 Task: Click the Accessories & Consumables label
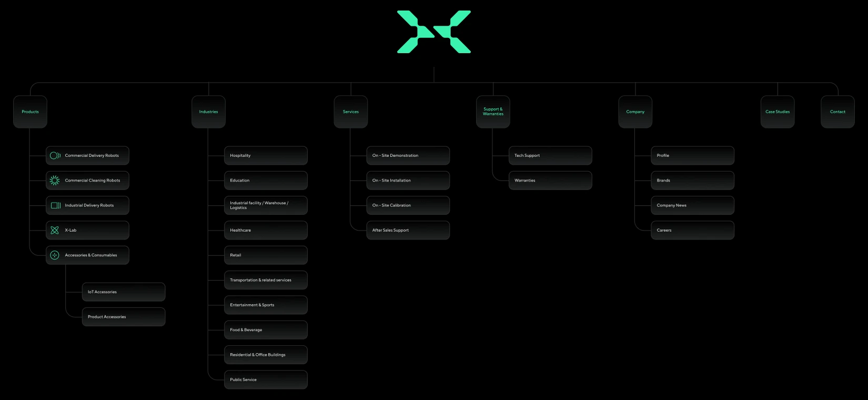click(x=91, y=255)
